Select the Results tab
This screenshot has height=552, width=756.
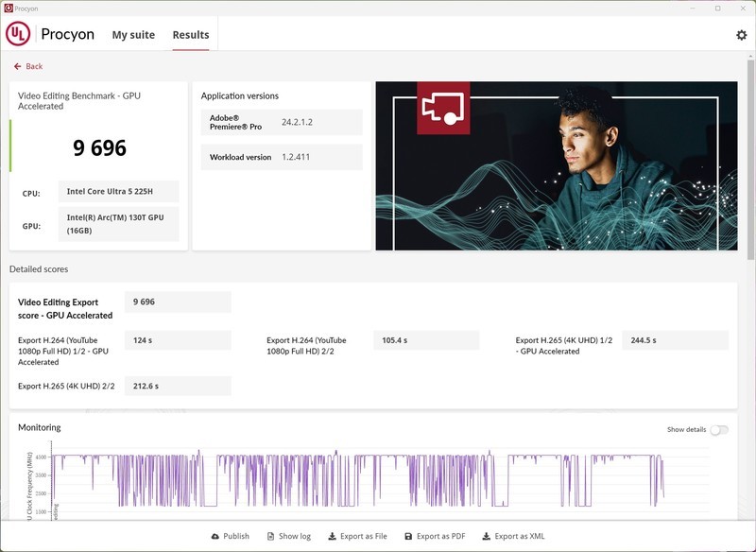click(190, 35)
